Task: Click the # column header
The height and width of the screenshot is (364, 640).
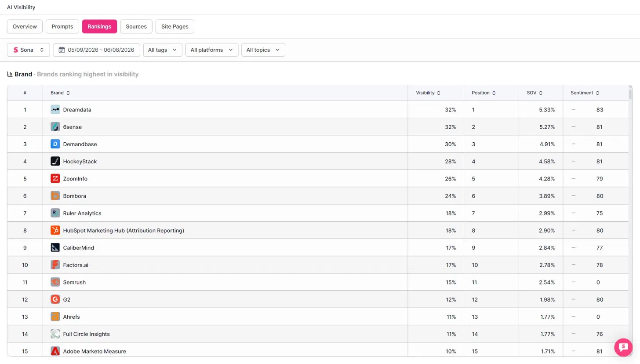Action: tap(25, 93)
